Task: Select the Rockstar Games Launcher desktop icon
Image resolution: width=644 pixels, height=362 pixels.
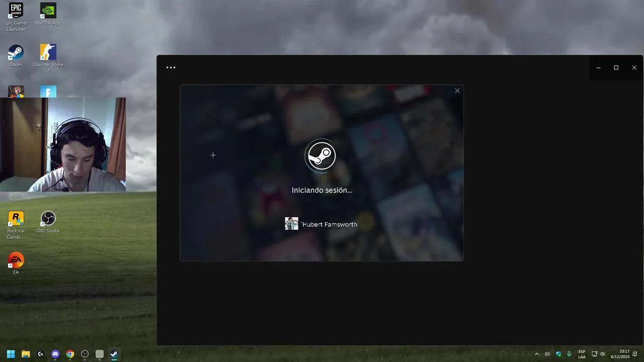Action: 16,225
